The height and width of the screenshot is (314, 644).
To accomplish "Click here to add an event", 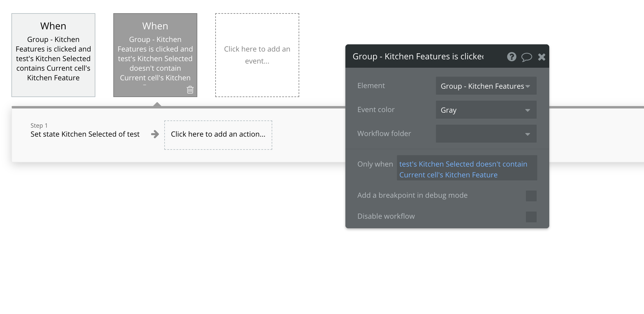I will 257,55.
